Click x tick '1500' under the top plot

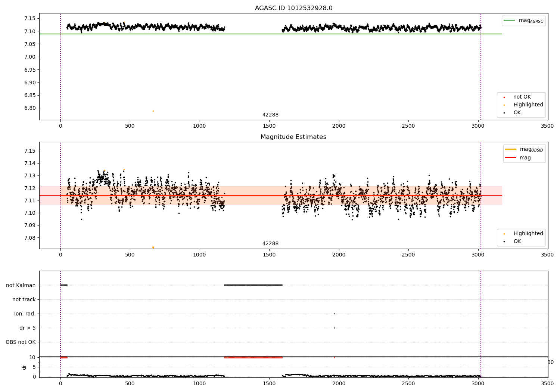click(269, 126)
